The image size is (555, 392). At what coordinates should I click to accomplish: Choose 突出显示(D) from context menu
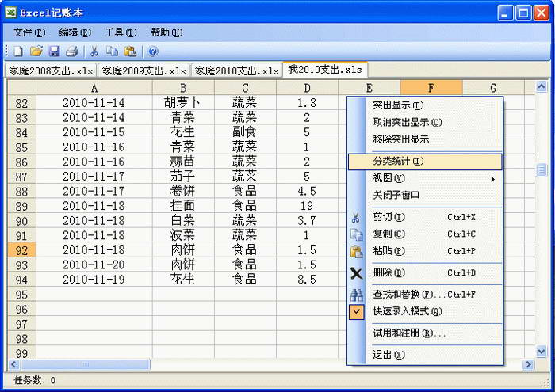tap(425, 105)
